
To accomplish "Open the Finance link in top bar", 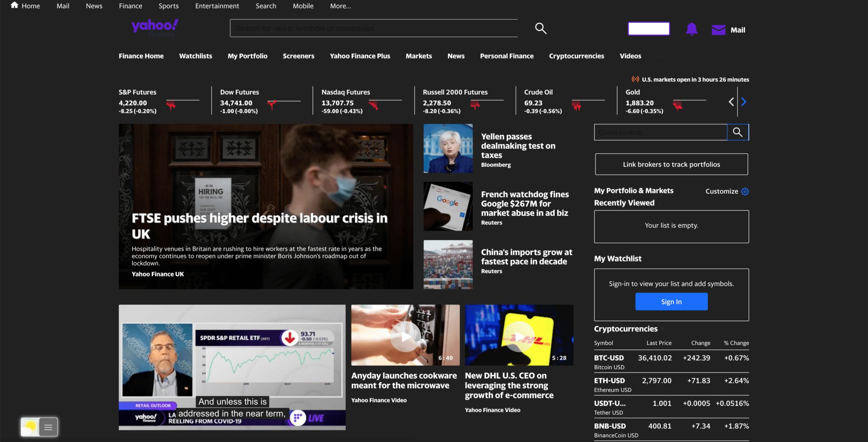I will 131,6.
